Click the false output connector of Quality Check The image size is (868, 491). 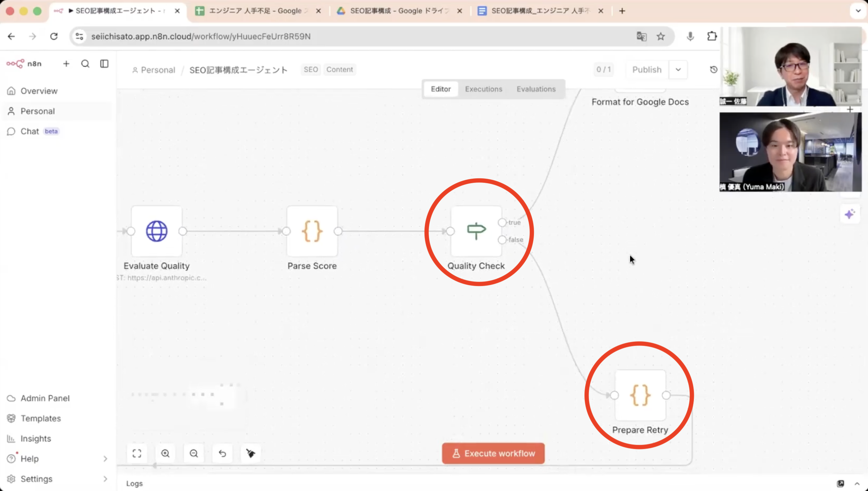(x=502, y=240)
